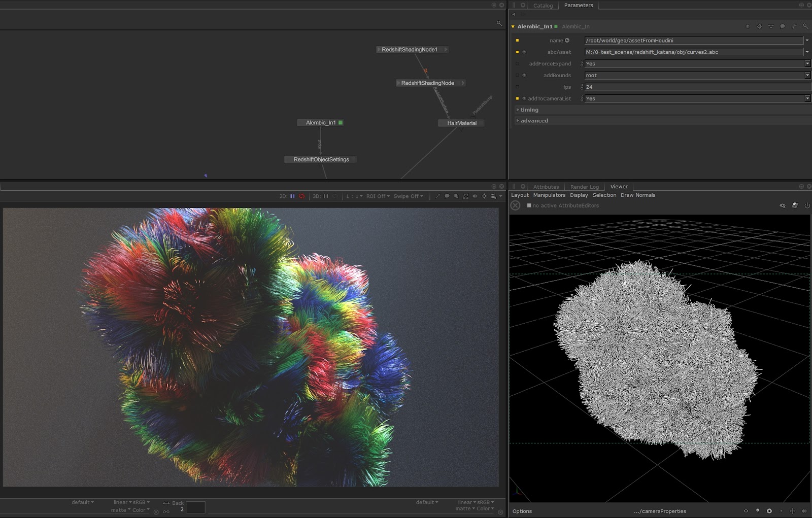Viewport: 812px width, 518px height.
Task: Switch to the Catalog tab
Action: (x=543, y=6)
